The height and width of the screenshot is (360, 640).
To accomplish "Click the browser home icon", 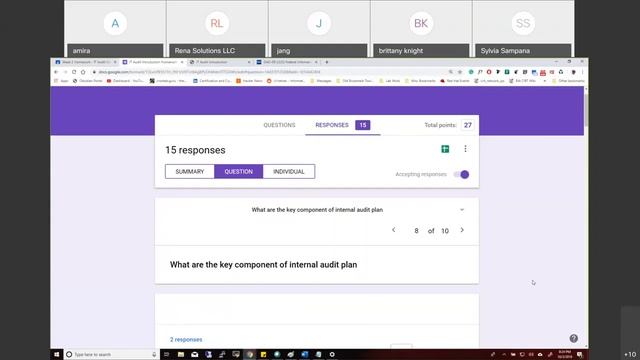I will [x=83, y=72].
